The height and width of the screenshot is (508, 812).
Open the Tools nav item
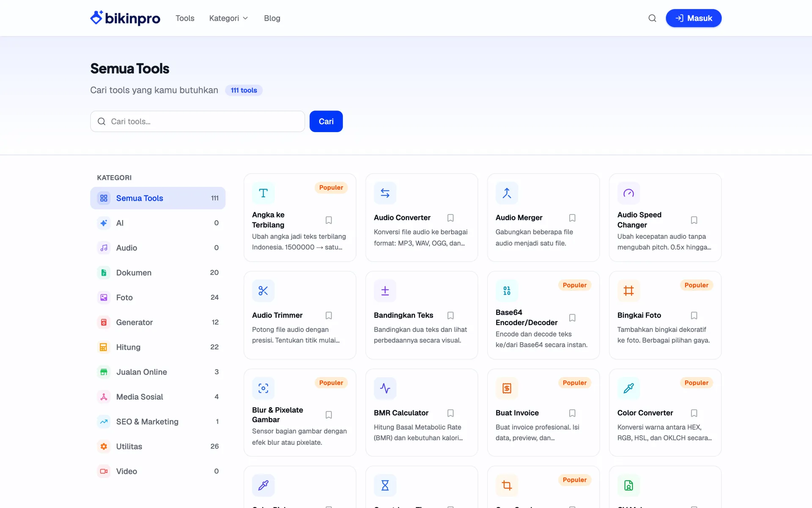tap(185, 18)
